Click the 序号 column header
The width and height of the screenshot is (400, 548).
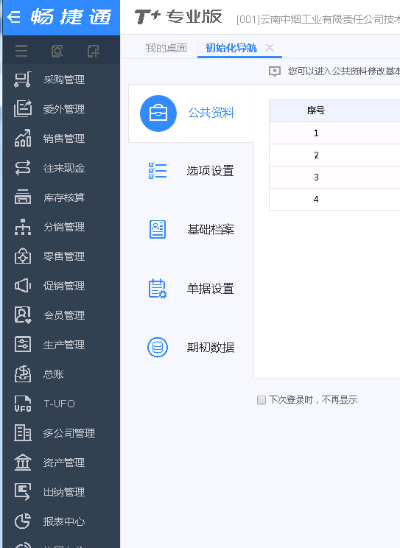point(316,110)
